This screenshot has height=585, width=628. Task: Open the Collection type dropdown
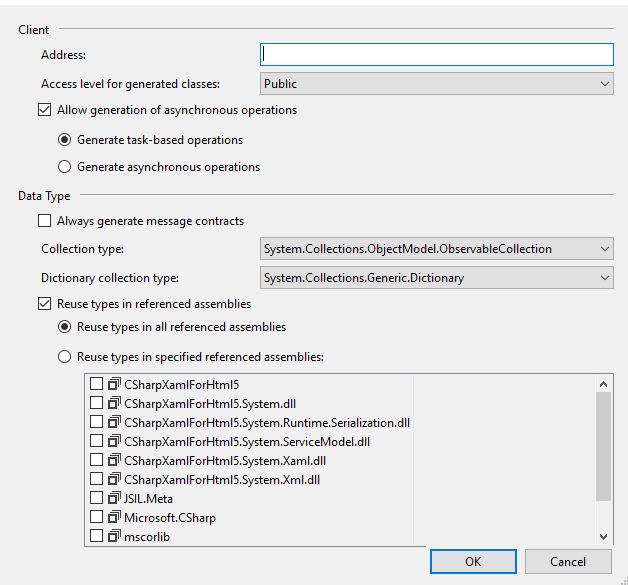click(x=437, y=249)
